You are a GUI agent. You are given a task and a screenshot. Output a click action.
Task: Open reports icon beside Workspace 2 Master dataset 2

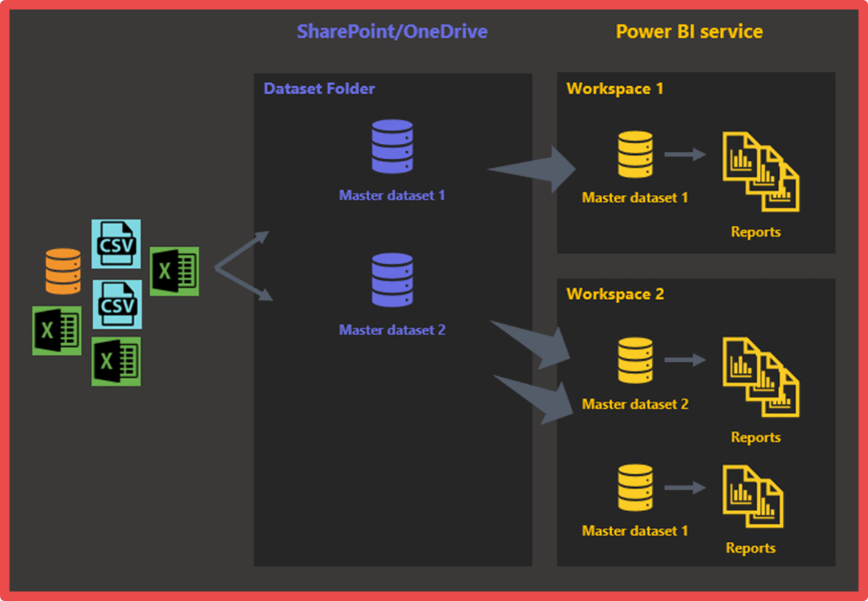coord(761,378)
